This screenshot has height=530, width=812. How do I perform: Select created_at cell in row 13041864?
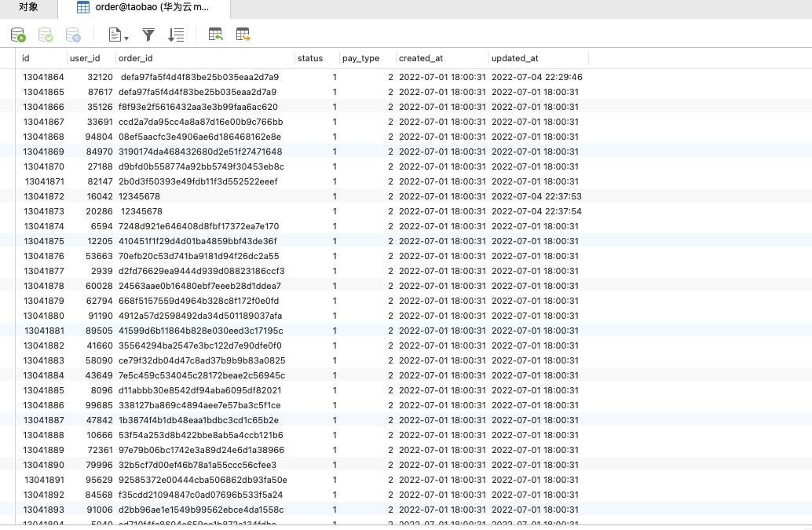[442, 77]
